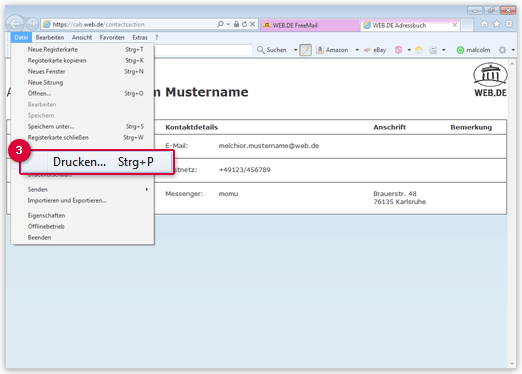Expand the Senden submenu arrow
Viewport: 522px width, 374px height.
(147, 189)
